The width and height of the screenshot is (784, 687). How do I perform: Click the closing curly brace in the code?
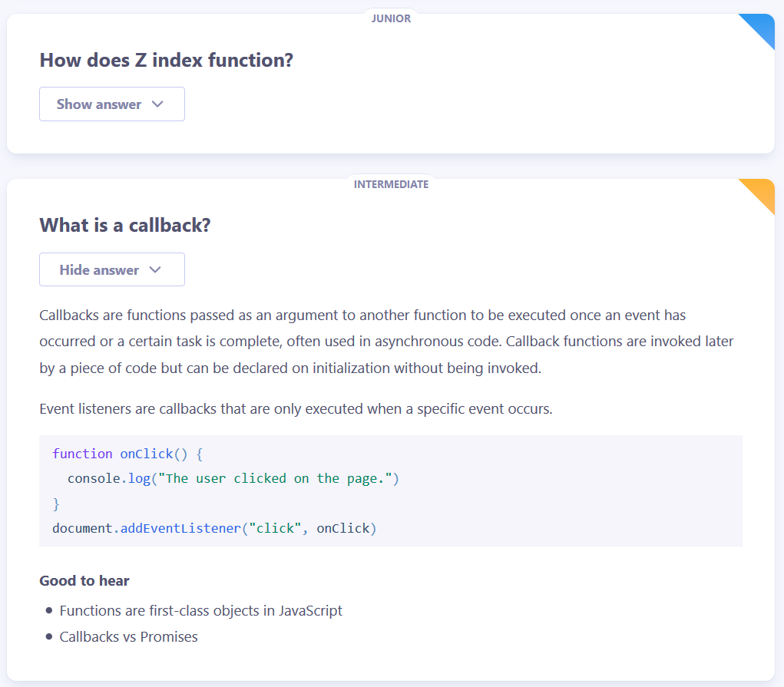56,504
